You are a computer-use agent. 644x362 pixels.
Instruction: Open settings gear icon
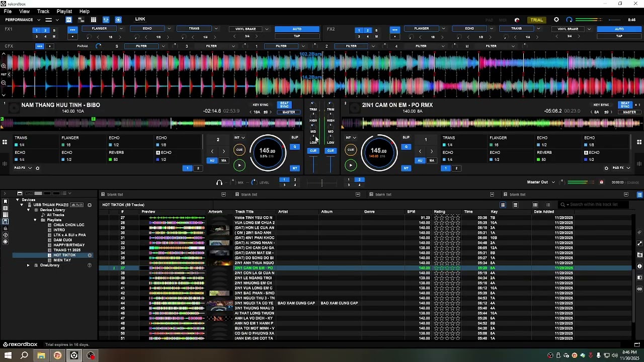556,20
